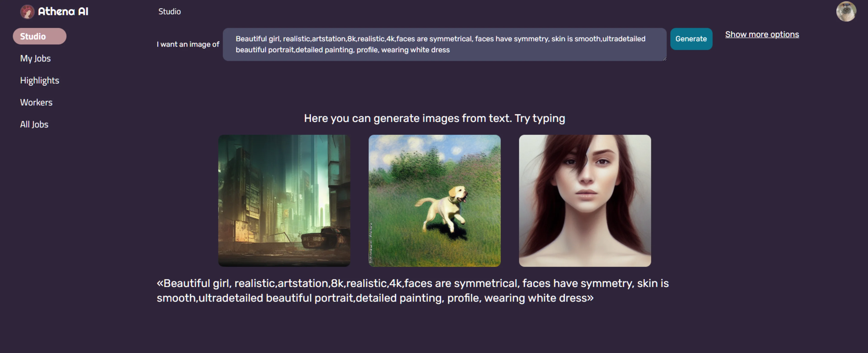Click the 'I want an image of' label
The image size is (868, 353).
click(188, 44)
